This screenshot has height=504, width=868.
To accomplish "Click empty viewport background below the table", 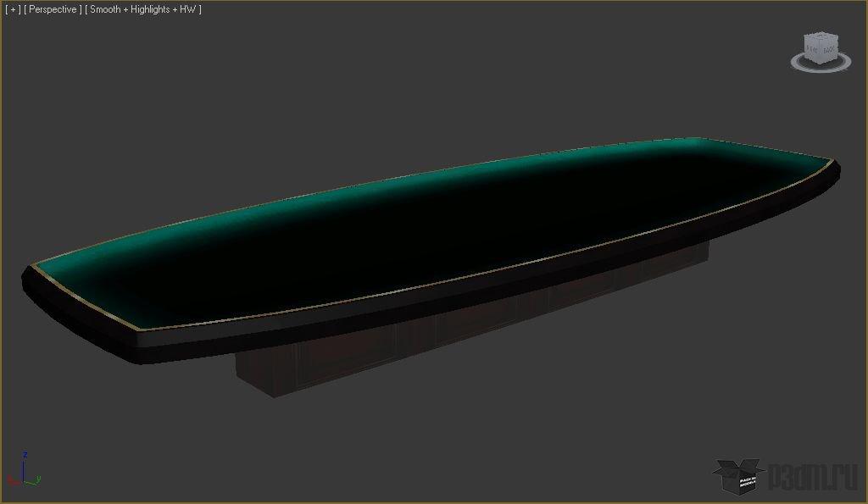I will 509,432.
